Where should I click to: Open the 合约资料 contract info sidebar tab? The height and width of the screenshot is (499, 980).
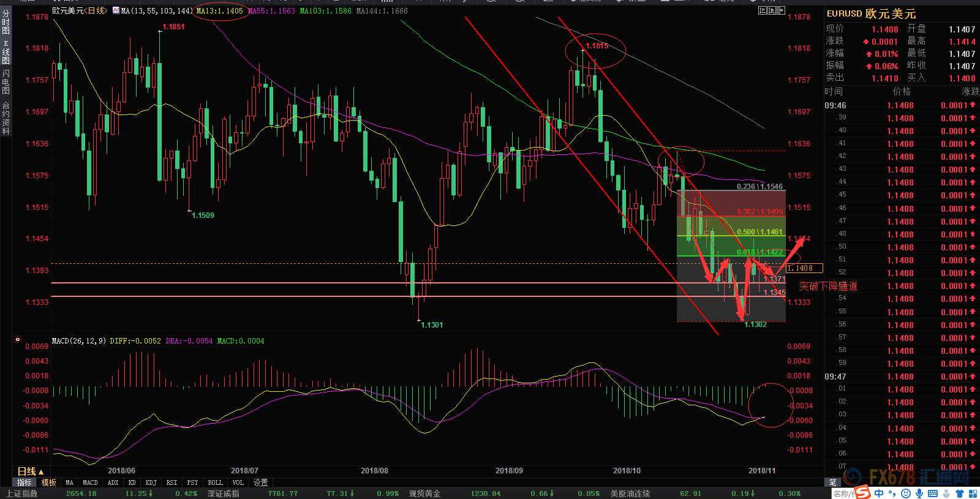(6, 118)
